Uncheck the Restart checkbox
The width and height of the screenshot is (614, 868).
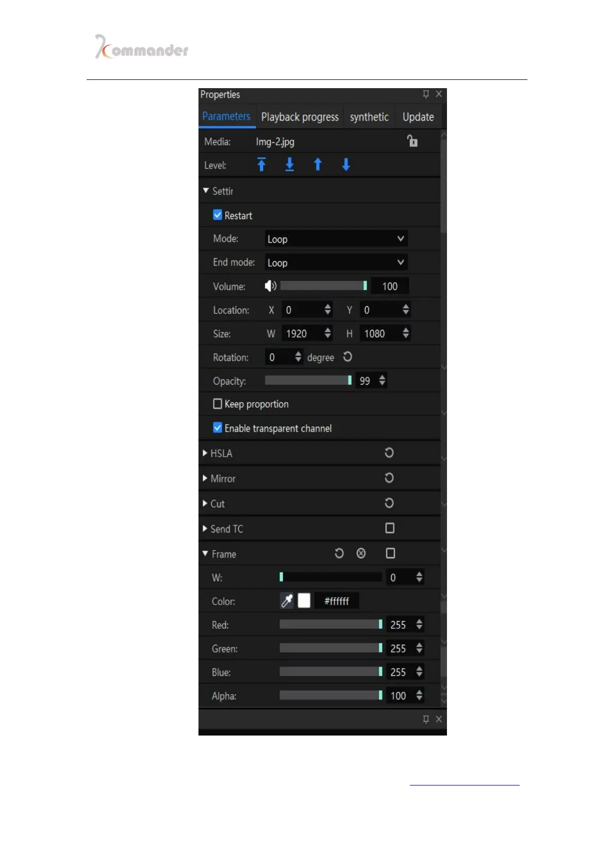click(218, 215)
